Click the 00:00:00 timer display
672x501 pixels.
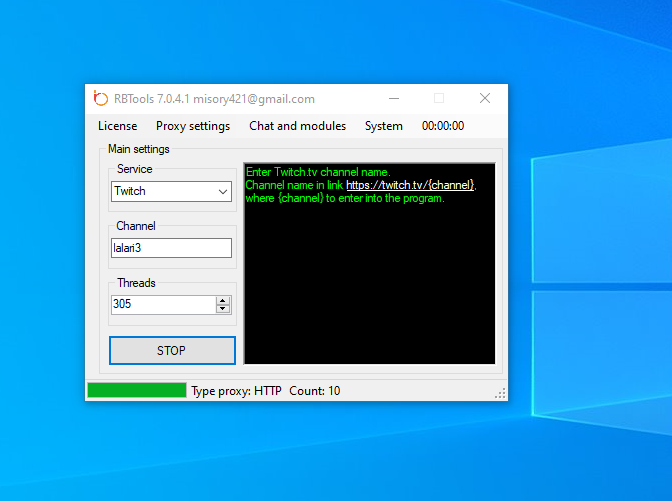pyautogui.click(x=443, y=126)
